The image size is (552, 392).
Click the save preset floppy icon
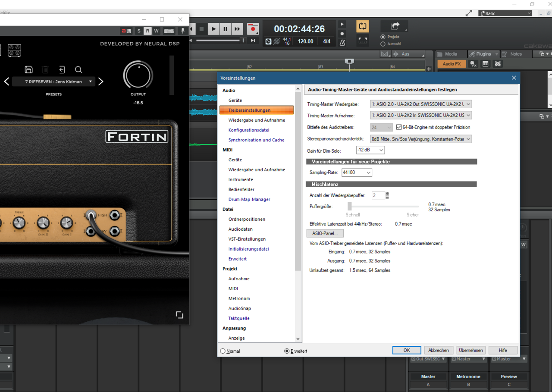[x=29, y=69]
